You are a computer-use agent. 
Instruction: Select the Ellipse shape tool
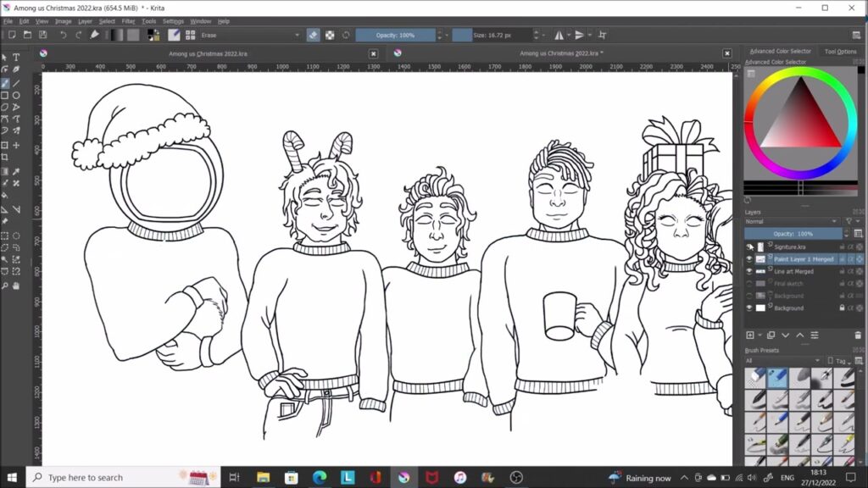click(x=16, y=95)
